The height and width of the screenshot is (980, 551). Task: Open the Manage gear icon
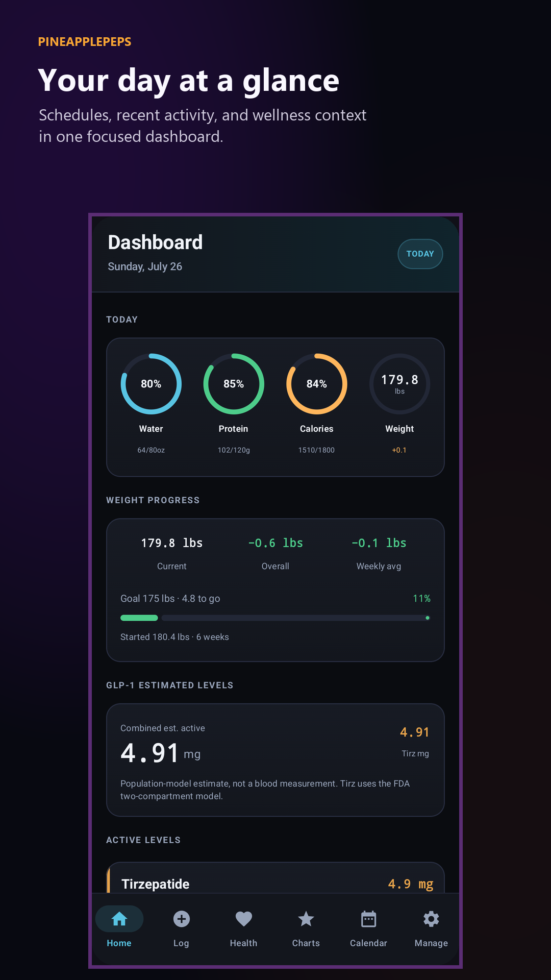[431, 919]
